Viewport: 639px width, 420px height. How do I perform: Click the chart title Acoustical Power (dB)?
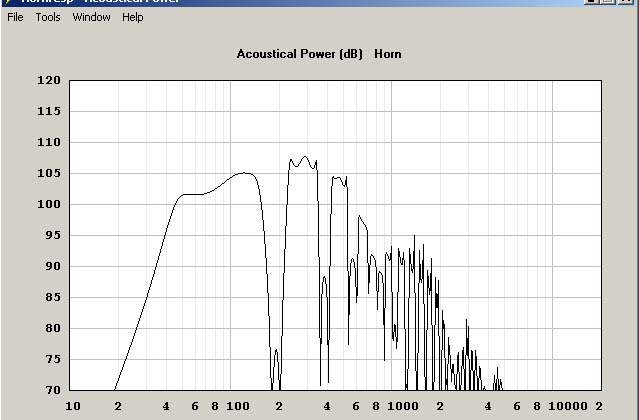(300, 54)
